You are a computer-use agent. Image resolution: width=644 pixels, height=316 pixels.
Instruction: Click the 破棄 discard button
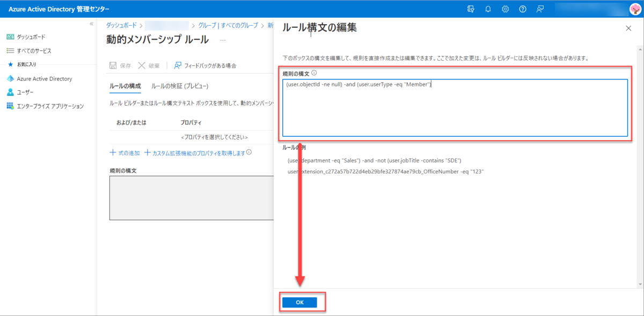[149, 65]
